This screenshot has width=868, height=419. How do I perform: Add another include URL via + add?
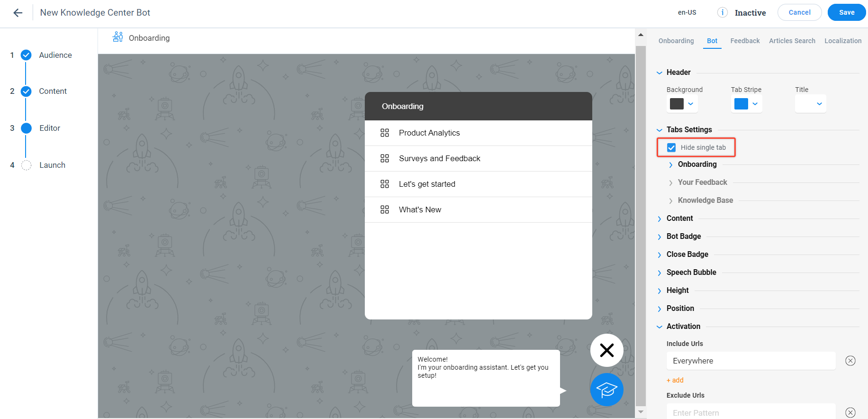click(675, 380)
